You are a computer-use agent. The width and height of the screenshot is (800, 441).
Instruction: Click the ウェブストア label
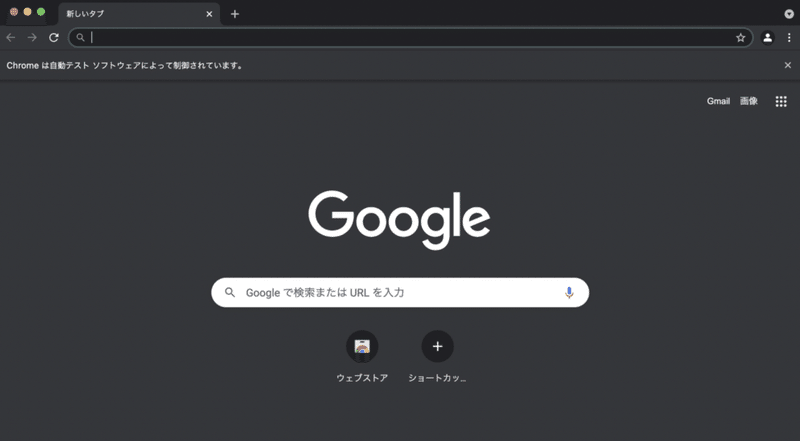[362, 378]
